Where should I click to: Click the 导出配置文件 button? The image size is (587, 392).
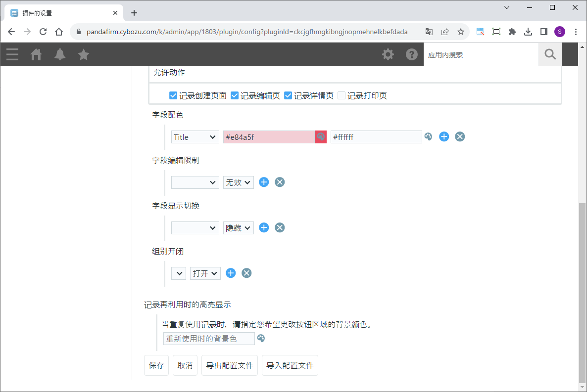230,365
